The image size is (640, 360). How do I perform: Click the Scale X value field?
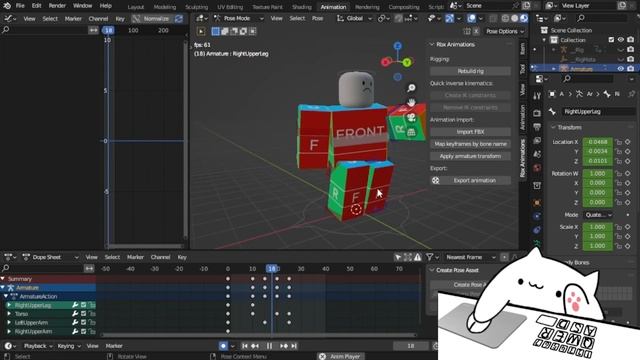598,227
